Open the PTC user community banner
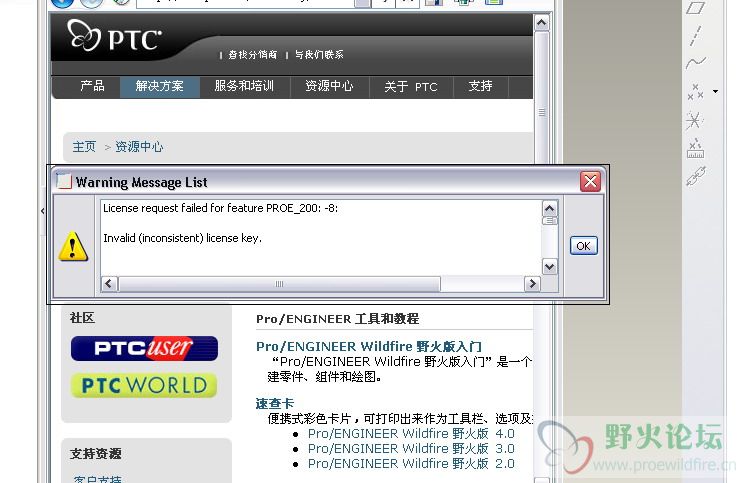 pyautogui.click(x=144, y=348)
